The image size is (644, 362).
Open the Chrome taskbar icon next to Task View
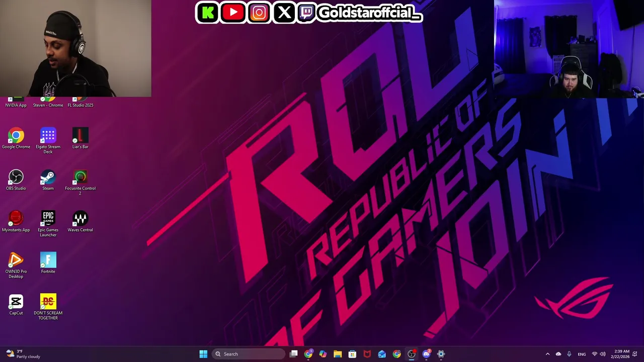[308, 354]
